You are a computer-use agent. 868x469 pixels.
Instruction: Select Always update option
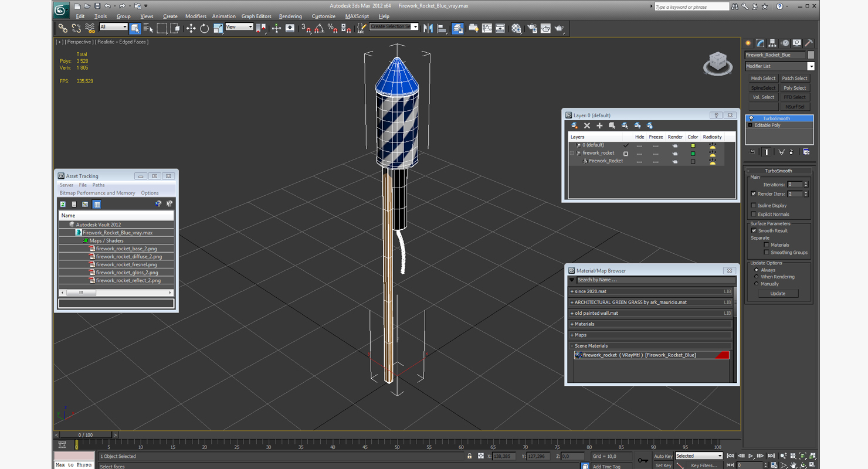[x=757, y=270]
